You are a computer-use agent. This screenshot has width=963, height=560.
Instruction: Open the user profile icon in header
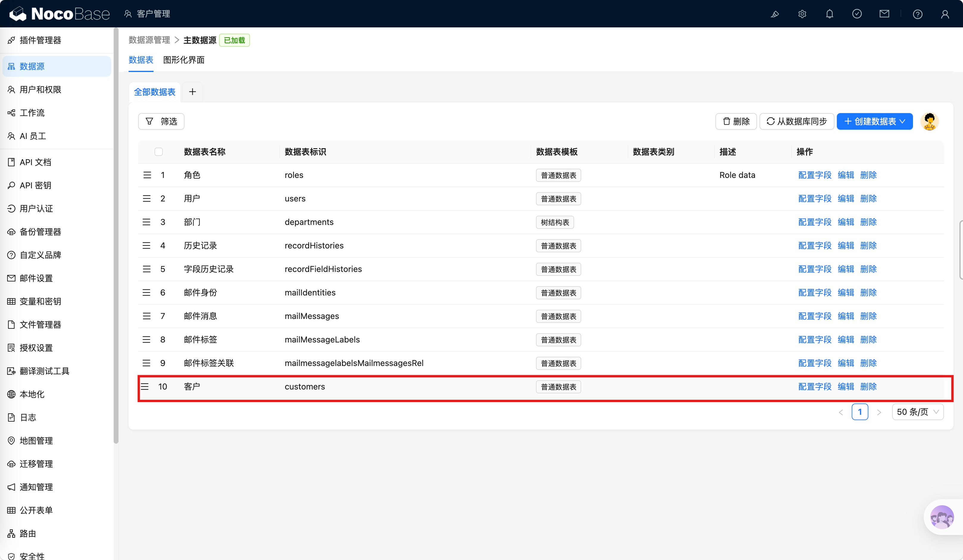coord(945,14)
